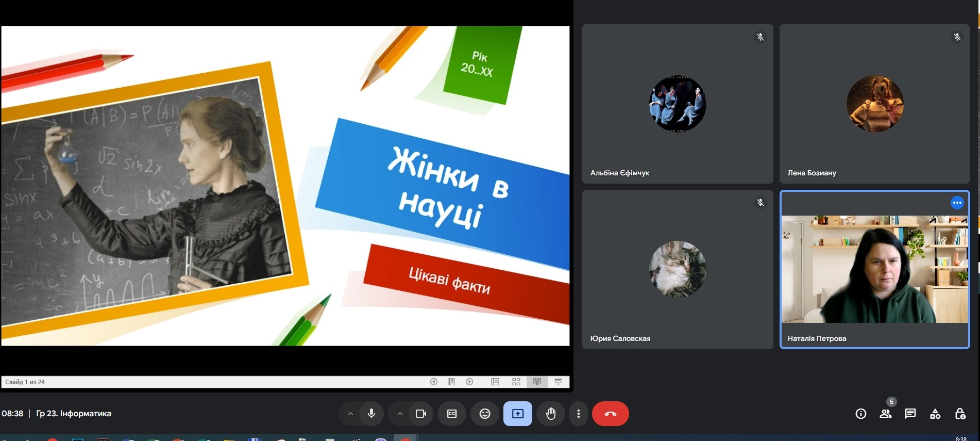The width and height of the screenshot is (980, 441).
Task: Open slide menu icon between arrows
Action: 452,382
